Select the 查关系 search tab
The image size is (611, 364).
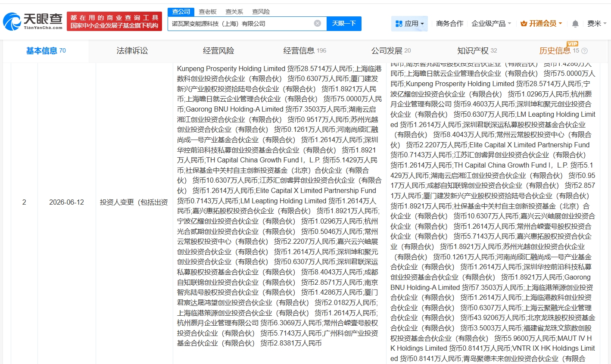(234, 12)
